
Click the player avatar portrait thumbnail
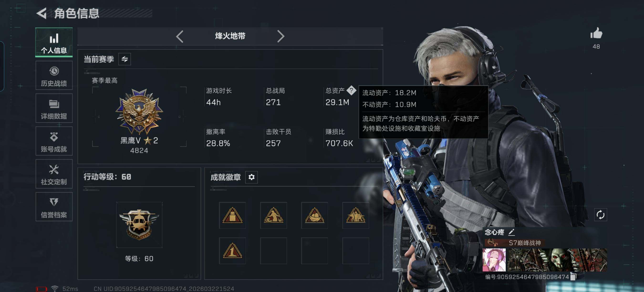pyautogui.click(x=494, y=260)
